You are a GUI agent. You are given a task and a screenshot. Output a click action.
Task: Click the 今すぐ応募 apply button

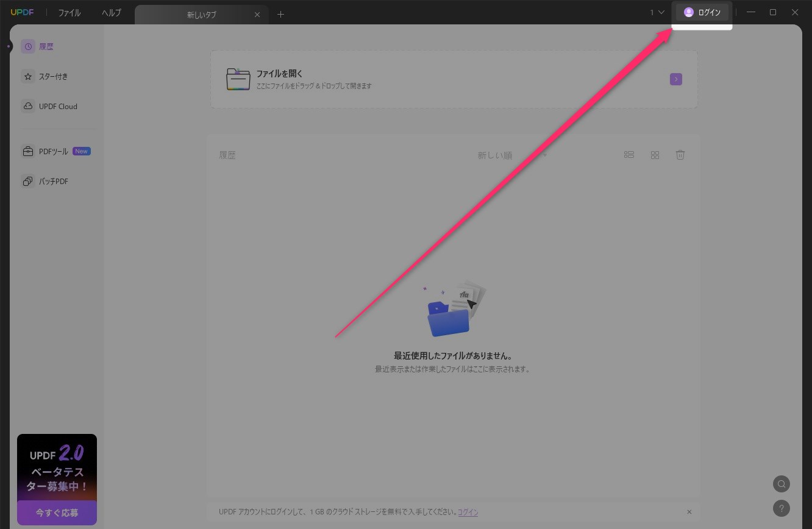click(x=57, y=513)
